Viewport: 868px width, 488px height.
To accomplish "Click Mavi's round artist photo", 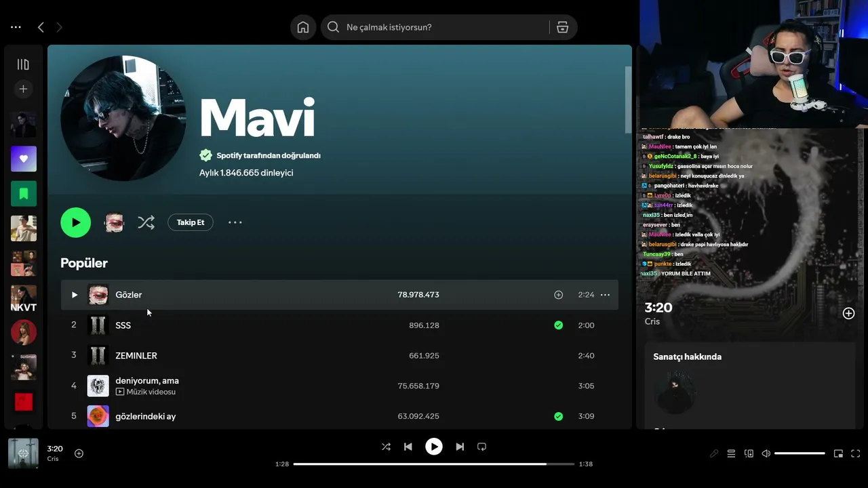I will click(123, 118).
